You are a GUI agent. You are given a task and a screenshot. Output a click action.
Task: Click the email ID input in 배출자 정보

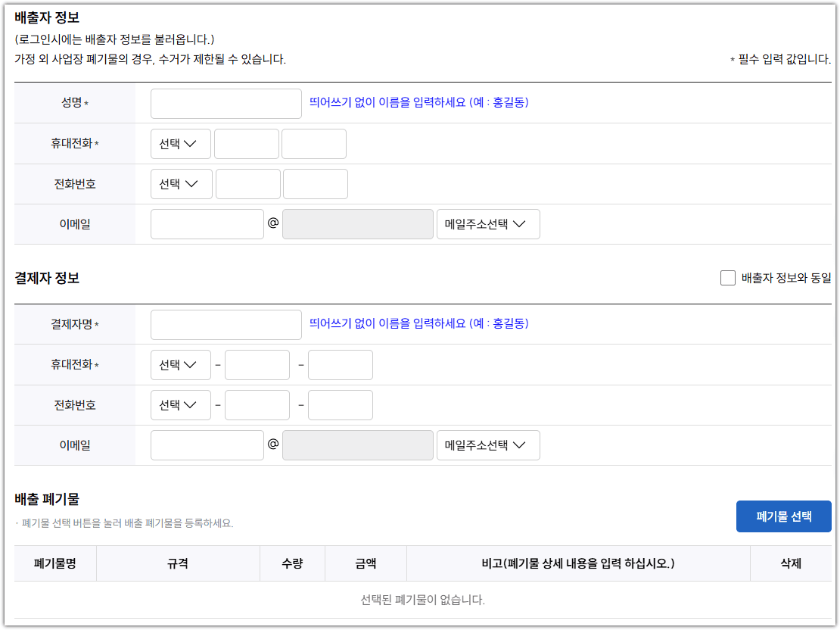click(207, 223)
